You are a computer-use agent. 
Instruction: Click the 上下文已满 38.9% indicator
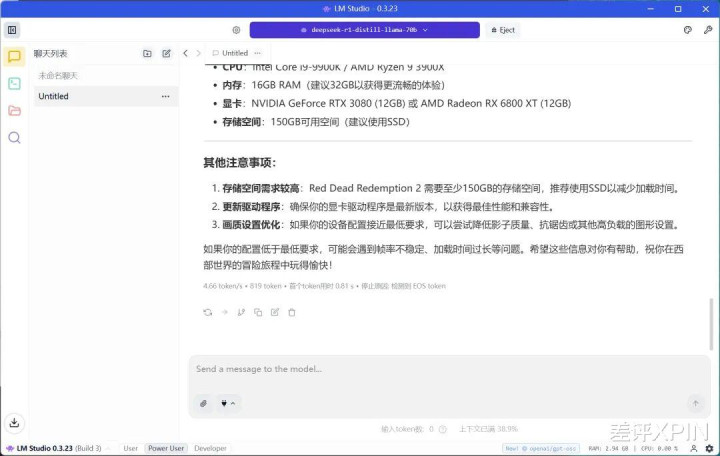click(488, 429)
